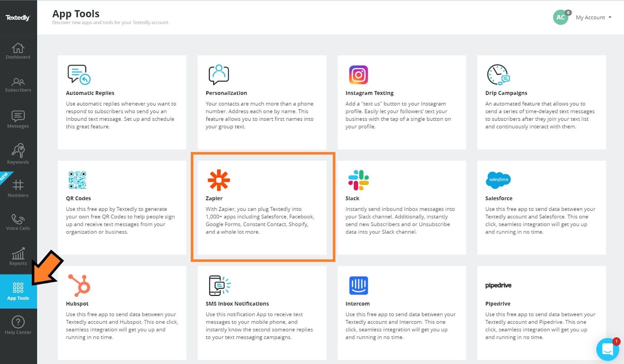Click the Intercom description text

pyautogui.click(x=401, y=326)
